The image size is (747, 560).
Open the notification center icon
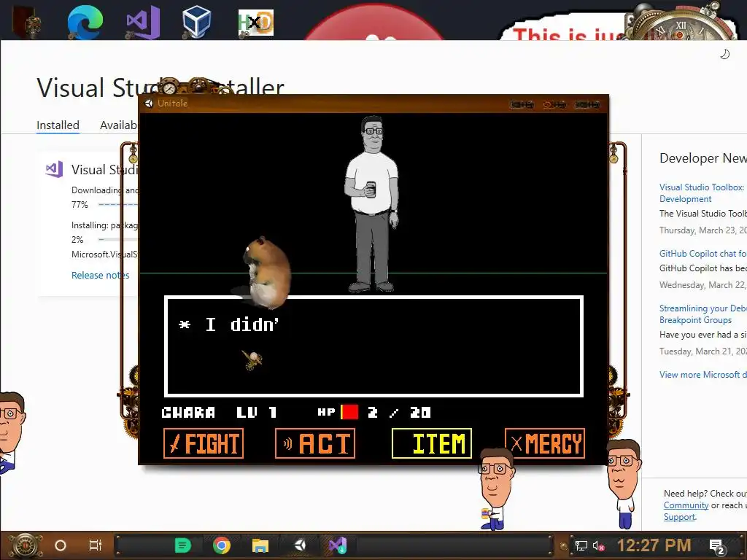[x=717, y=547]
